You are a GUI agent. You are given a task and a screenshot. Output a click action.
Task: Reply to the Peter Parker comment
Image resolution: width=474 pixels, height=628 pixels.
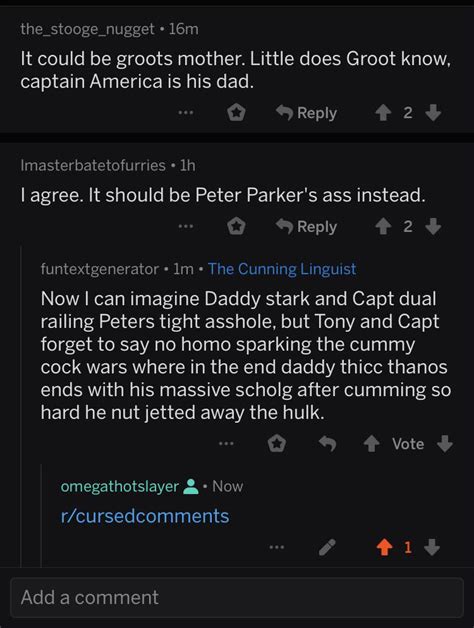point(307,227)
